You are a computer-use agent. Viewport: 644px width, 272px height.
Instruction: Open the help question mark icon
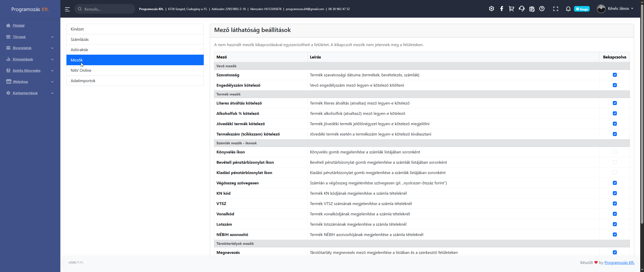pyautogui.click(x=542, y=9)
